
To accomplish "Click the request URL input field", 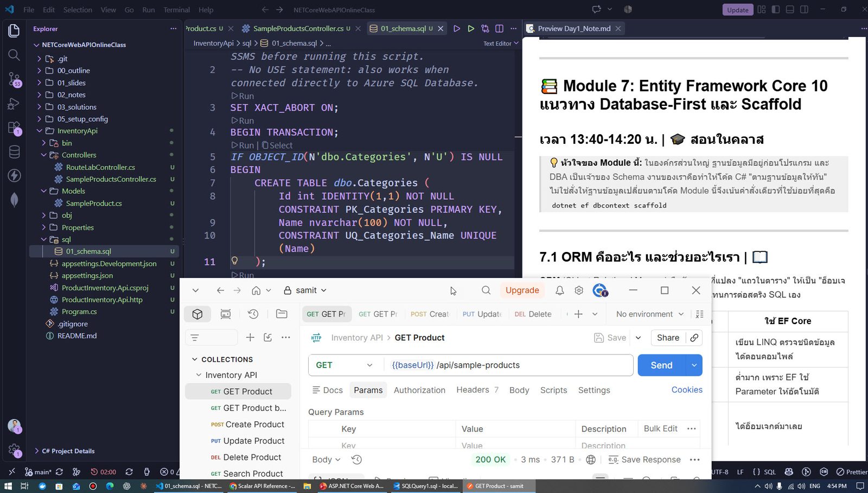I will click(x=508, y=365).
